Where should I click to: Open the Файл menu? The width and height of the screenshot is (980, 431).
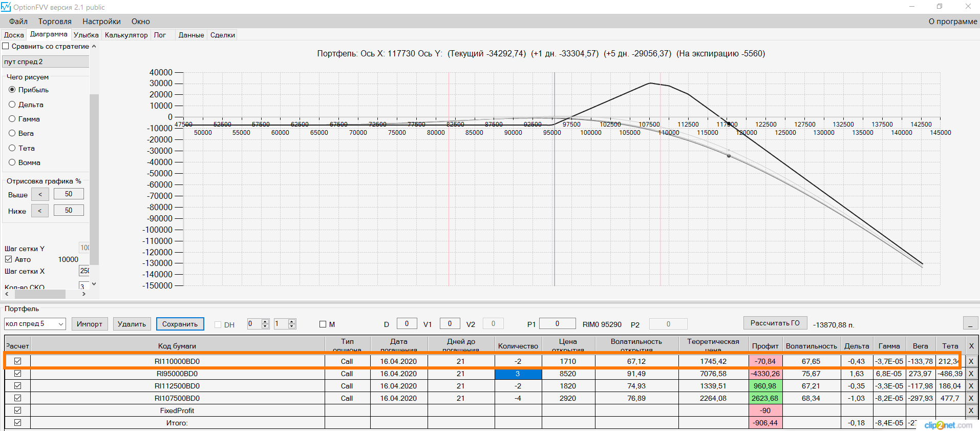point(18,22)
